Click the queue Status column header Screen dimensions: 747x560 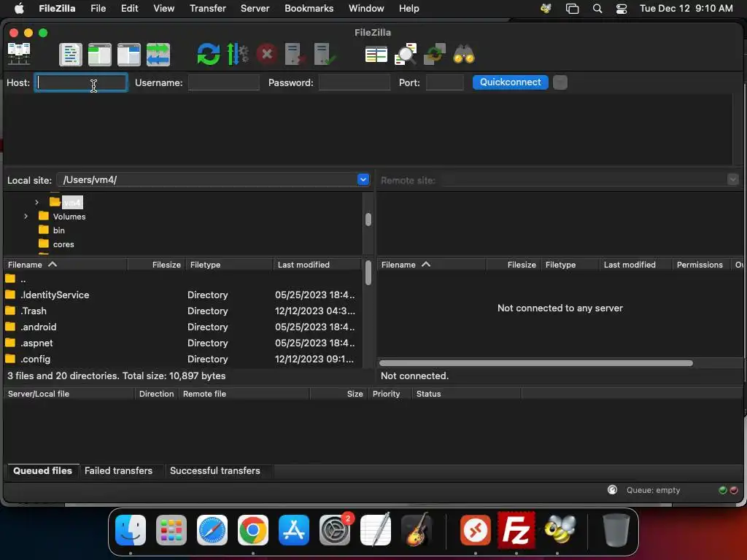[467, 394]
